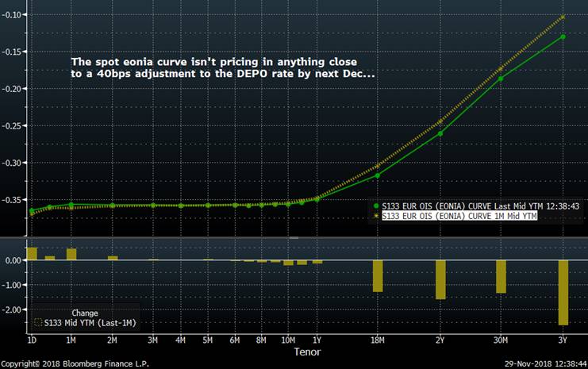Click the 6M tenor axis label

235,340
